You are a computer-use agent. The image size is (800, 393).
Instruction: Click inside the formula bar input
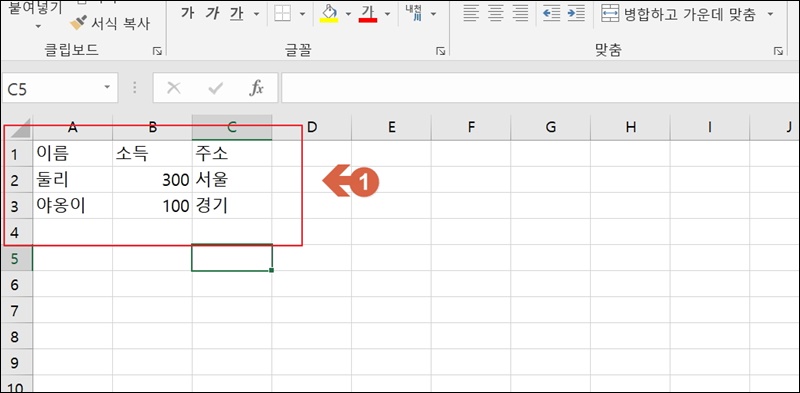(540, 88)
